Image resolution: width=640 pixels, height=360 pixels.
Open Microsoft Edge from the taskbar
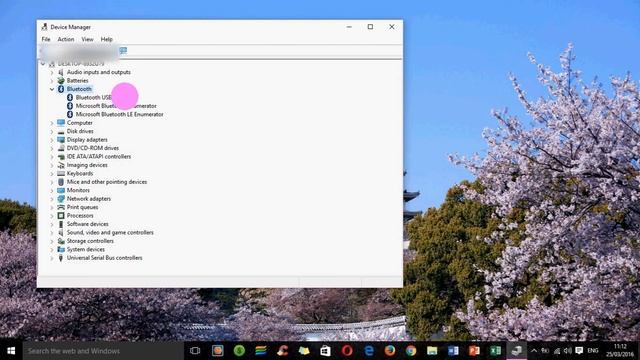(x=369, y=351)
